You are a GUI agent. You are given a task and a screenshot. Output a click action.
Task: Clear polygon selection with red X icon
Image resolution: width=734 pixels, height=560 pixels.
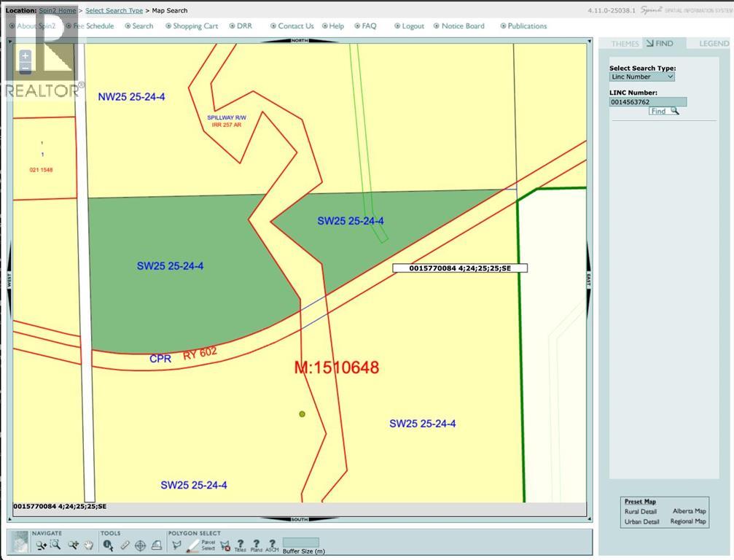coord(225,545)
